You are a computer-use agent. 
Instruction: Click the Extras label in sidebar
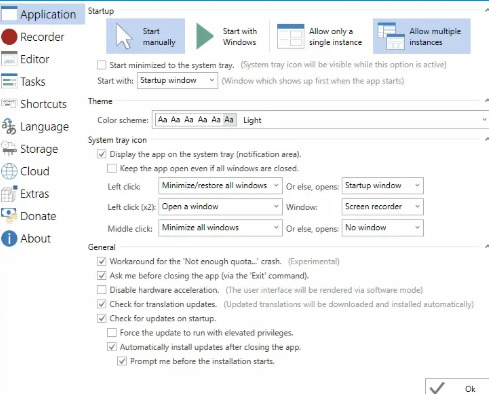click(35, 194)
